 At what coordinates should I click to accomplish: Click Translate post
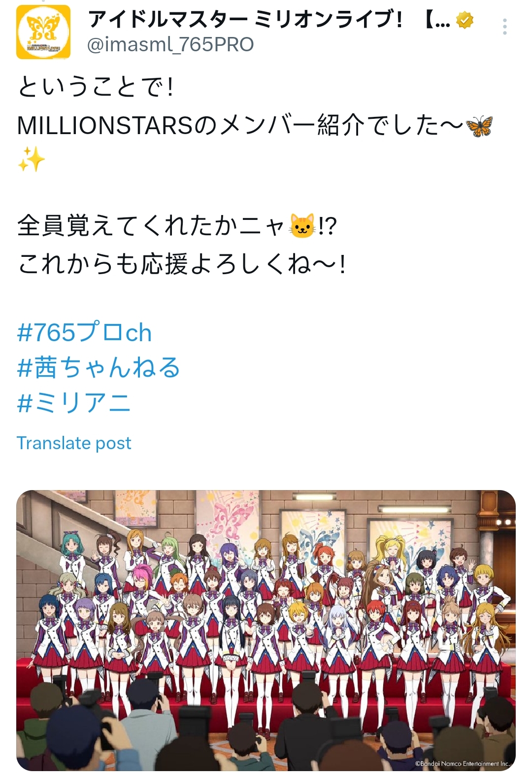74,443
